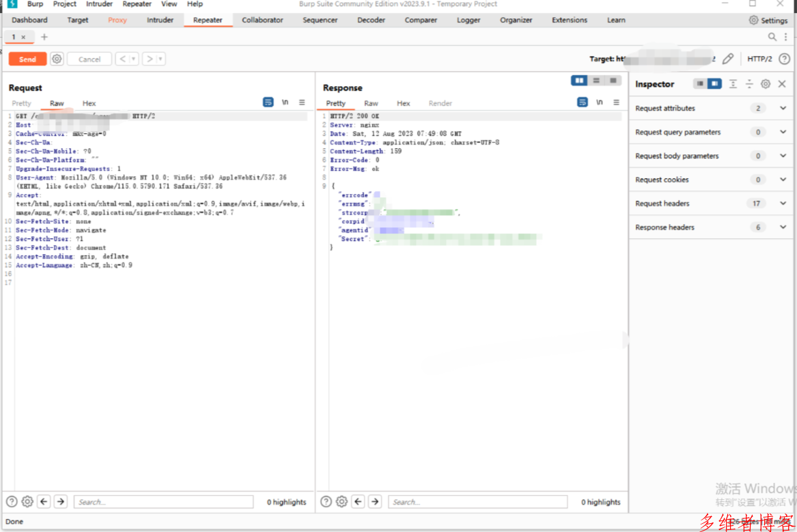Open Burp Suite global Settings gear
Image resolution: width=797 pixels, height=532 pixels.
768,20
